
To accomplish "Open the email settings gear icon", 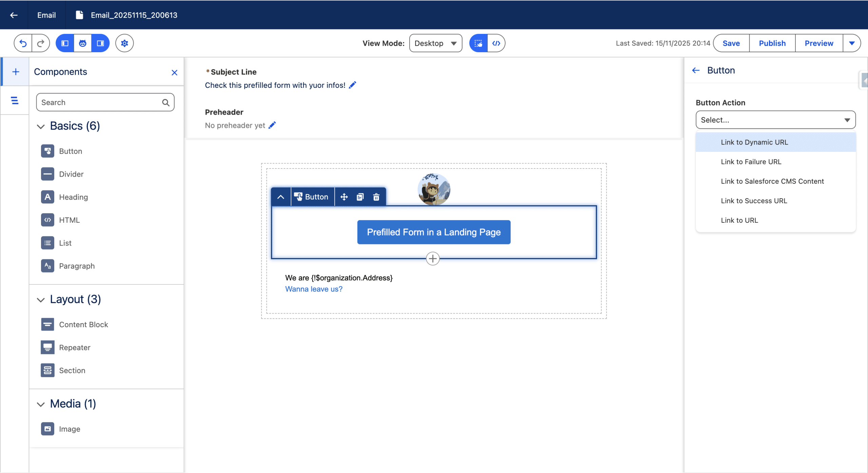I will pos(124,43).
